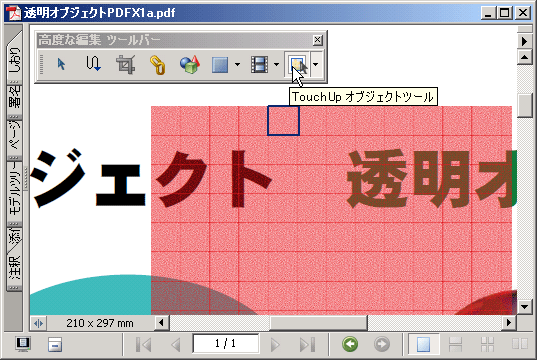
Task: Open the Movie tool dropdown arrow
Action: (276, 64)
